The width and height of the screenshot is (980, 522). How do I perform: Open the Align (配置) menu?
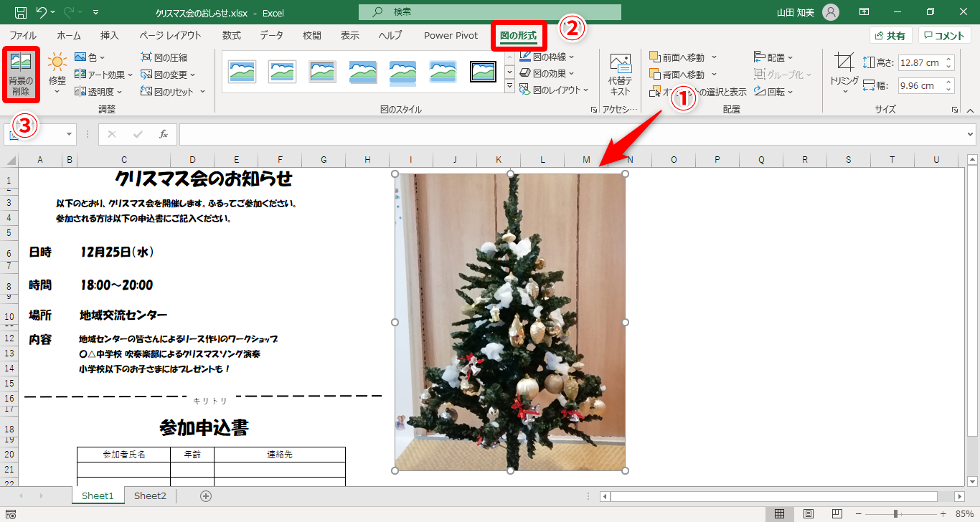(774, 57)
